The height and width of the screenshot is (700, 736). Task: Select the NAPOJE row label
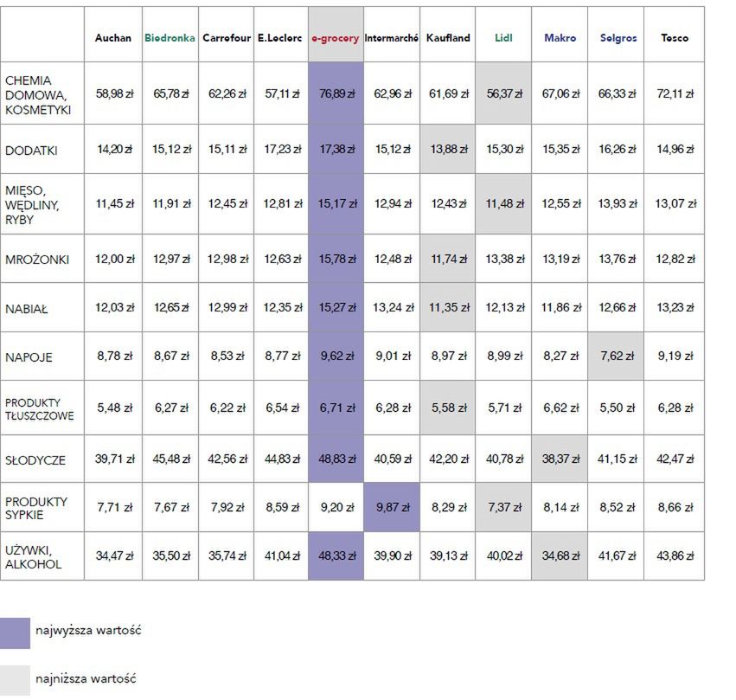[x=42, y=356]
